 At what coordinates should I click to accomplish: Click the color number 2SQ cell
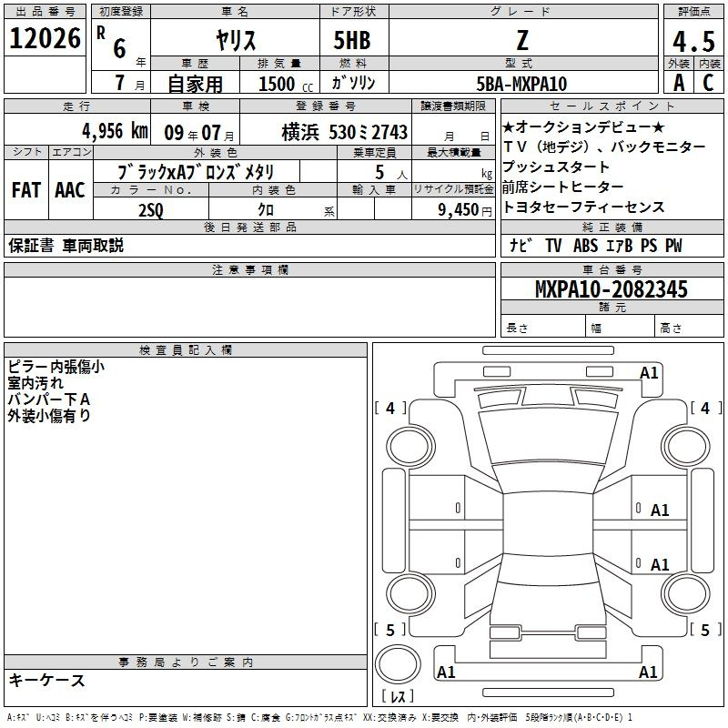pos(151,209)
